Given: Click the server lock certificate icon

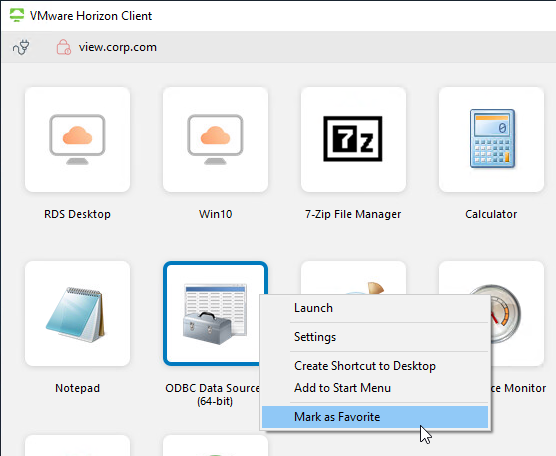Looking at the screenshot, I should pyautogui.click(x=64, y=47).
